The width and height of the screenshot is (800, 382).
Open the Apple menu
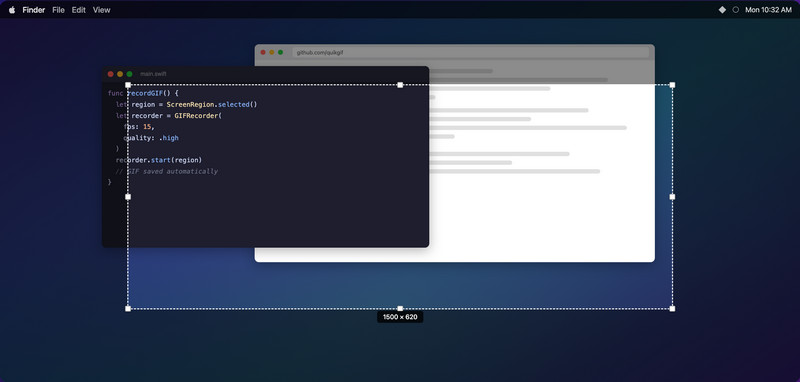pos(12,10)
